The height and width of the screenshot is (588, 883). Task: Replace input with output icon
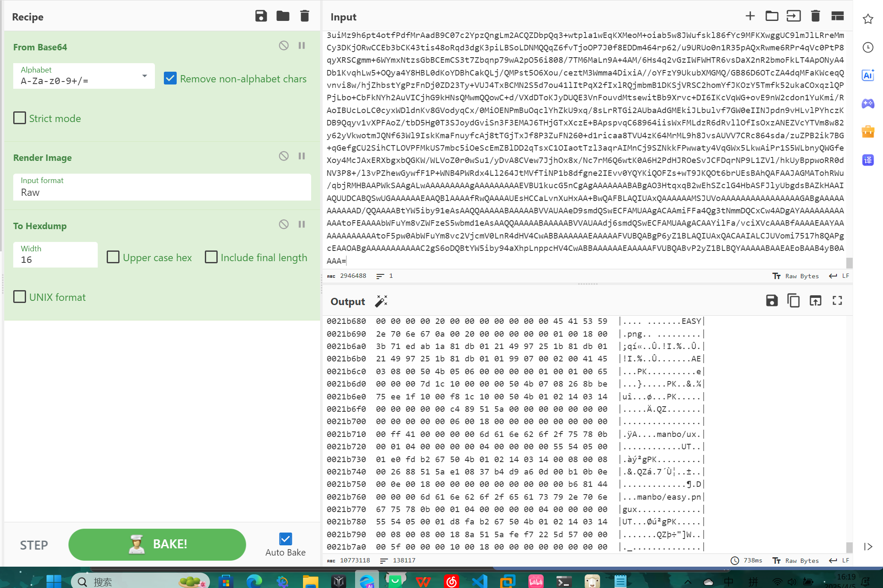pyautogui.click(x=815, y=301)
